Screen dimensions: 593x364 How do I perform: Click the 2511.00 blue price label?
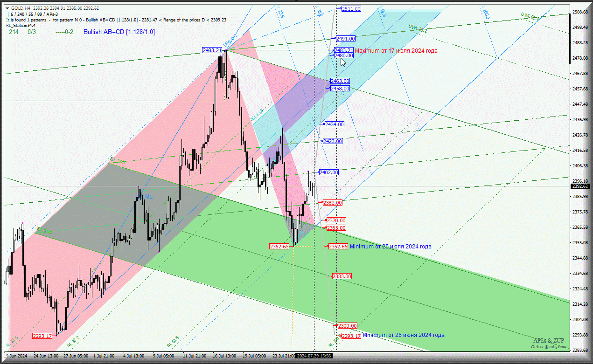351,9
